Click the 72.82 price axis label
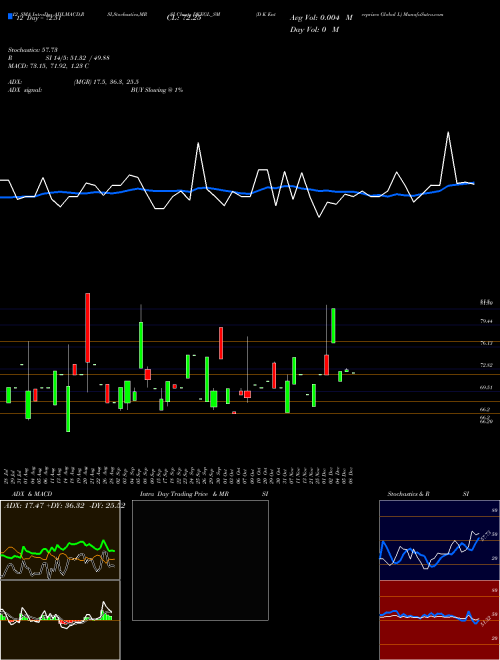500x660 pixels. 486,365
